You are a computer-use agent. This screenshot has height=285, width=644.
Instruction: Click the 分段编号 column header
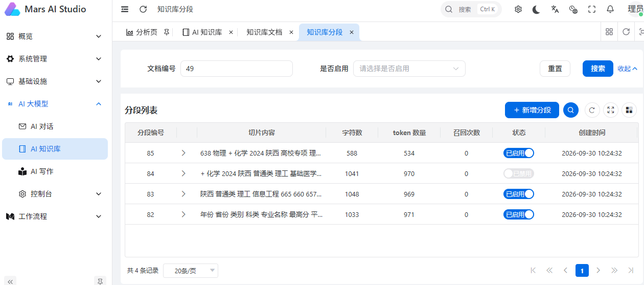[x=151, y=133]
